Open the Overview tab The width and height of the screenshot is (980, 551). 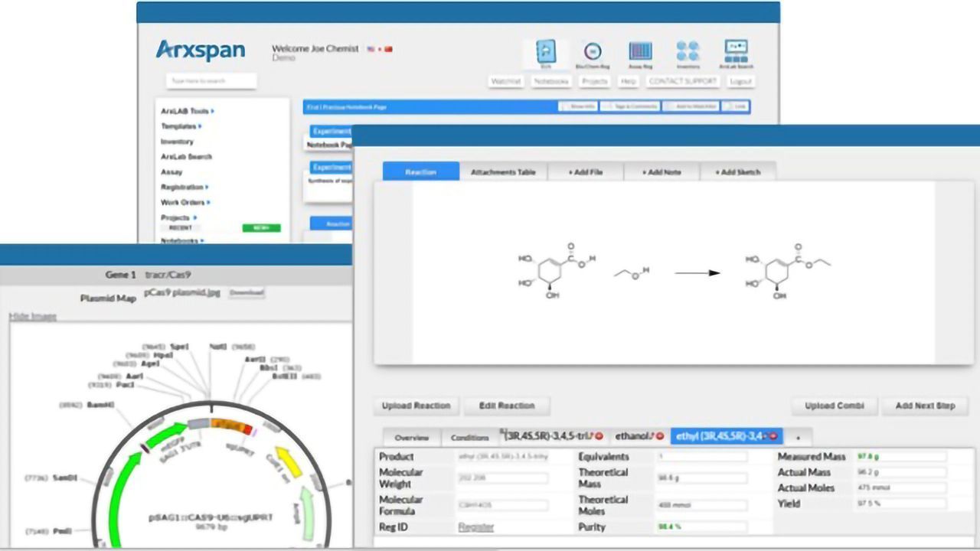411,438
